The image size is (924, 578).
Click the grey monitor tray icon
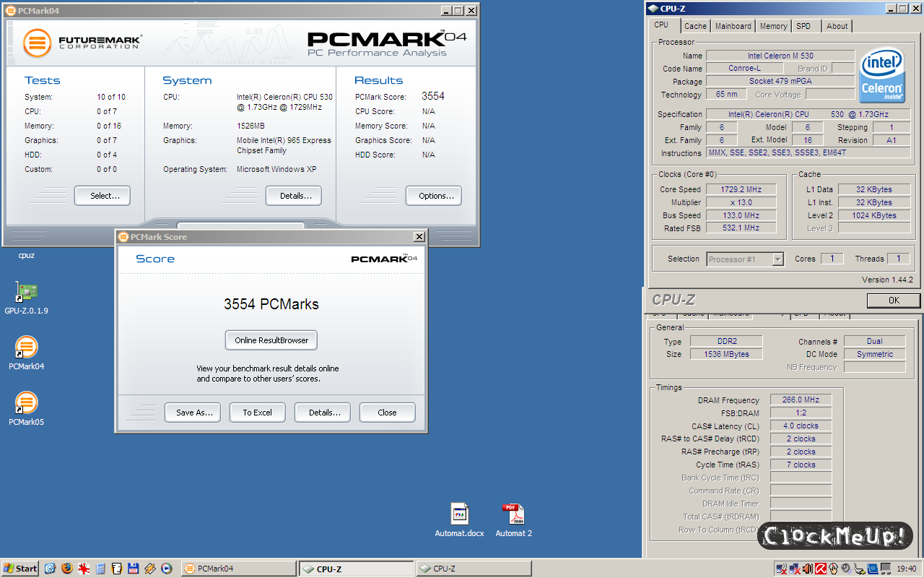(x=886, y=569)
